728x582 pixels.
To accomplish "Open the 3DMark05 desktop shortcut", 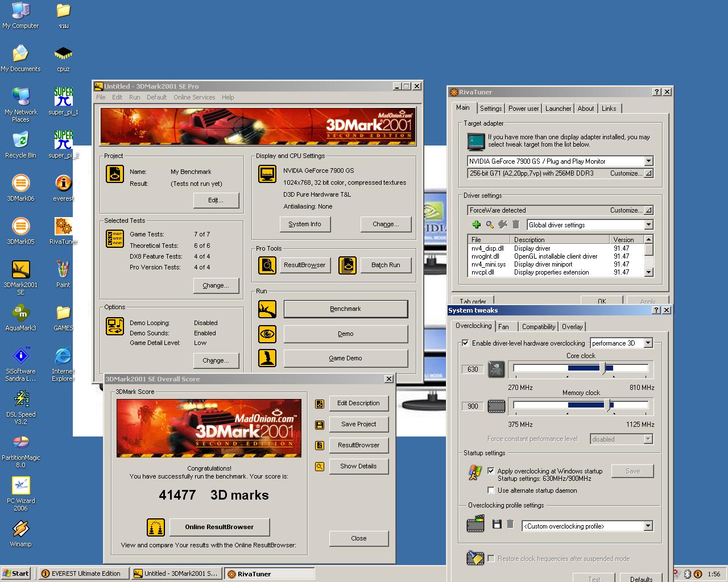I will 20,231.
